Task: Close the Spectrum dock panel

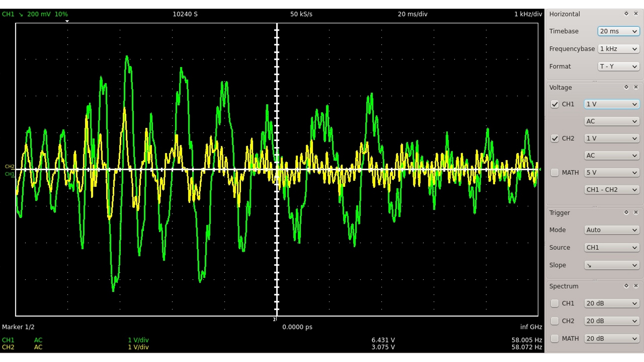Action: click(x=636, y=286)
